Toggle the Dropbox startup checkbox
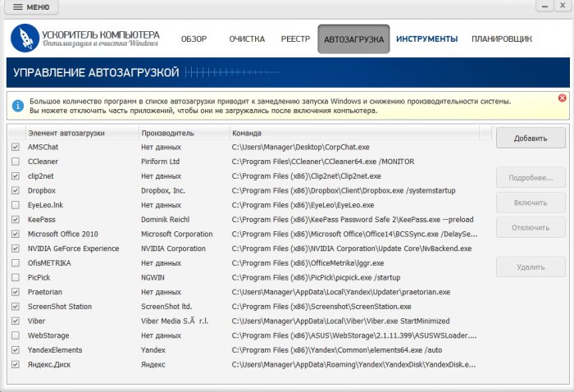The image size is (574, 392). point(16,190)
